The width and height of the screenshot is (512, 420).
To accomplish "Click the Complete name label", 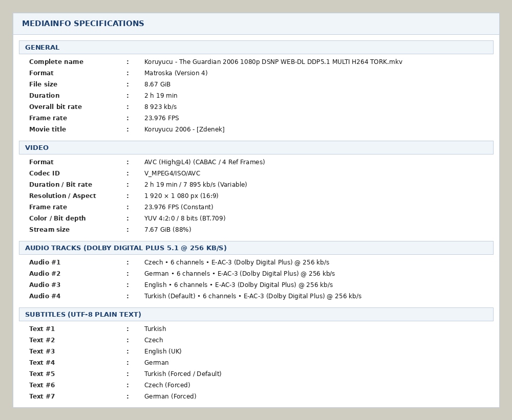I will pos(56,62).
